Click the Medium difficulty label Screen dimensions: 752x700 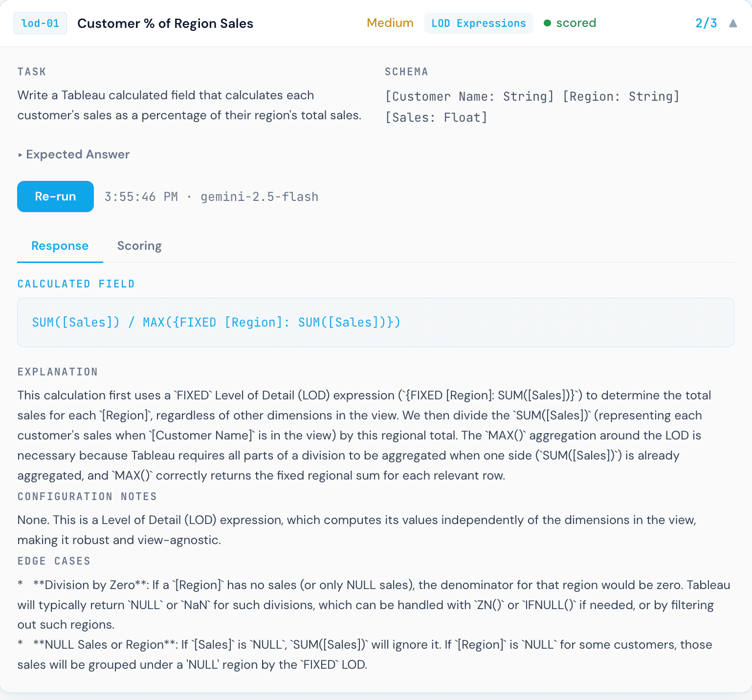point(390,23)
